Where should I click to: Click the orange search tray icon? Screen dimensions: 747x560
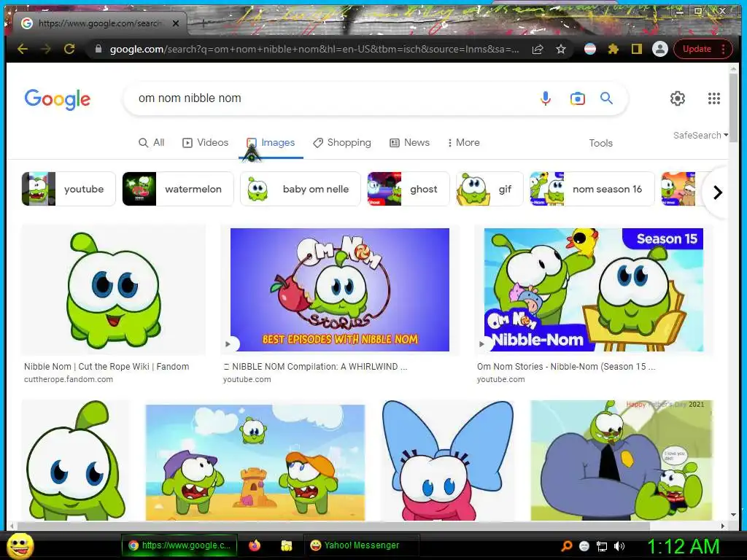[x=566, y=546]
